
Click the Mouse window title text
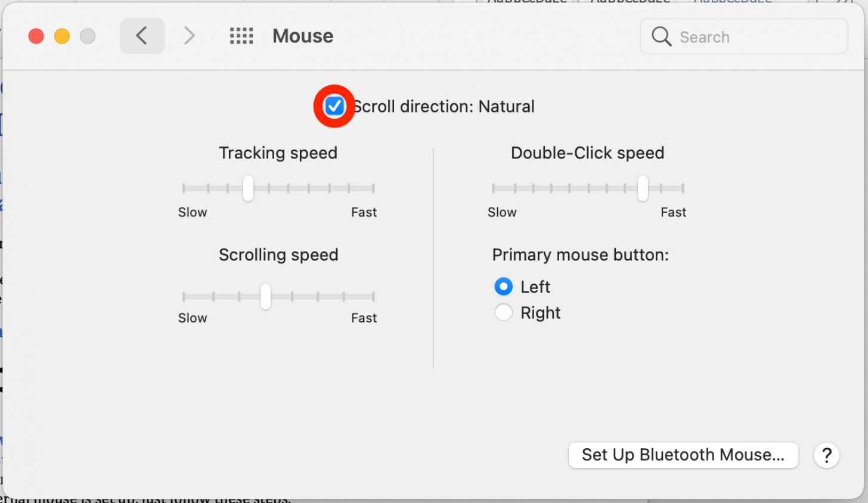pos(303,36)
